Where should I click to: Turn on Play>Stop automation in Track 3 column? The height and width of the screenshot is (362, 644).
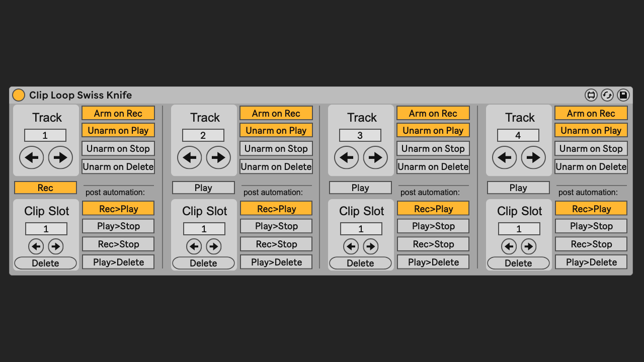click(433, 226)
